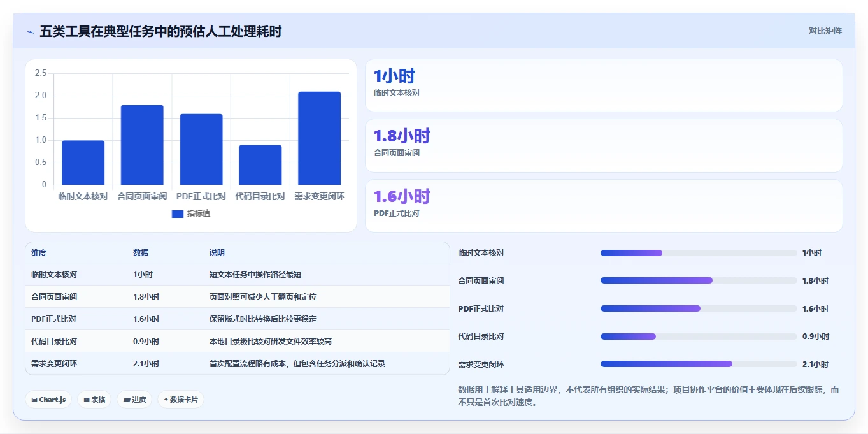This screenshot has width=868, height=434.
Task: Click the 对比矩阵 label in the header
Action: click(x=825, y=31)
